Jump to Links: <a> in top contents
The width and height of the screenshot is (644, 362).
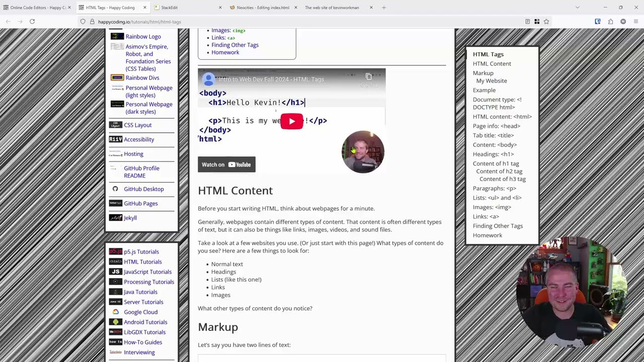point(223,38)
